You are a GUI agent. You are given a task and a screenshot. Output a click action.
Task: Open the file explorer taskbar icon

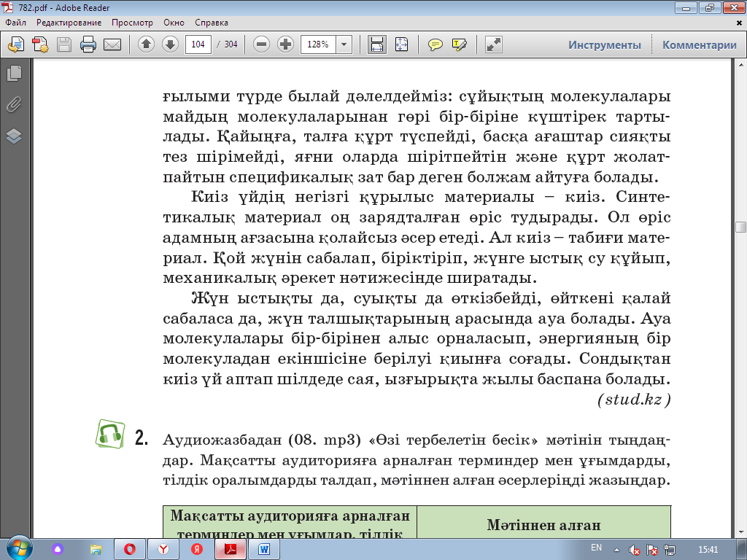tap(96, 550)
